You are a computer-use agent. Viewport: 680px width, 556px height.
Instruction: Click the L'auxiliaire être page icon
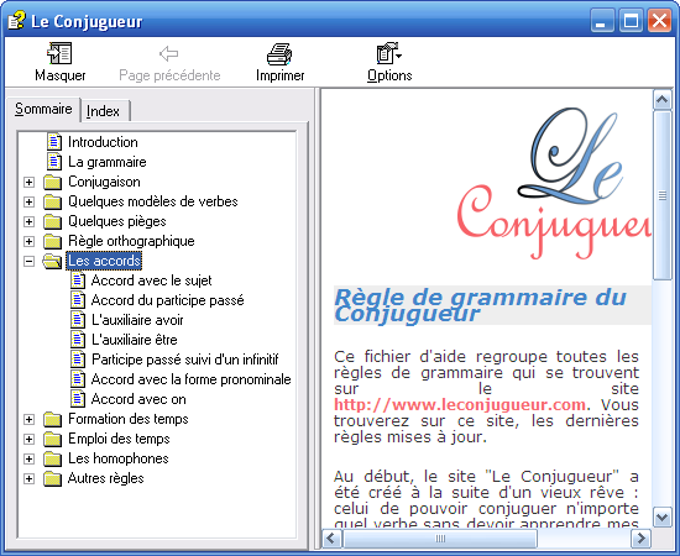click(x=78, y=340)
